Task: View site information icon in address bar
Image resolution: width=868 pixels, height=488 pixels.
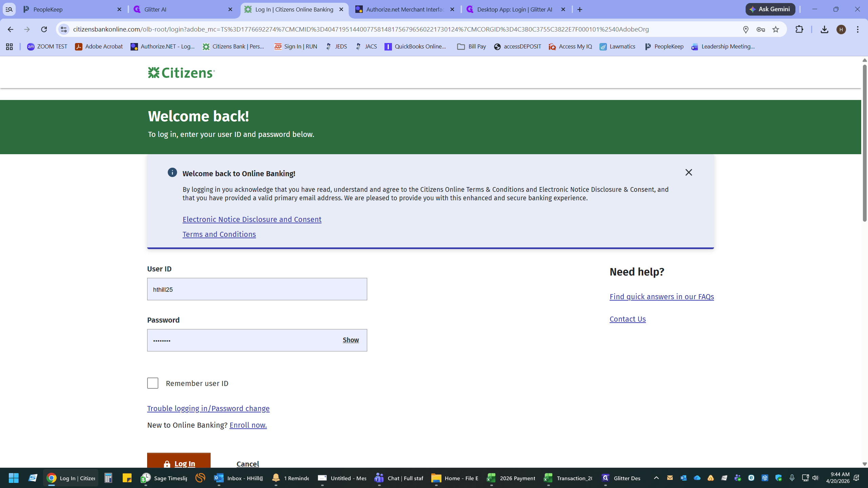Action: coord(64,29)
